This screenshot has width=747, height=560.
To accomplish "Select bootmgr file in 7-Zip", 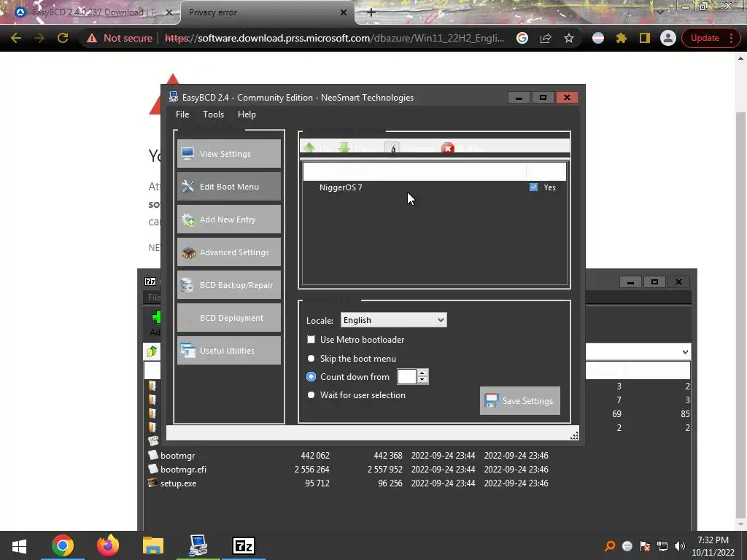I will click(178, 455).
